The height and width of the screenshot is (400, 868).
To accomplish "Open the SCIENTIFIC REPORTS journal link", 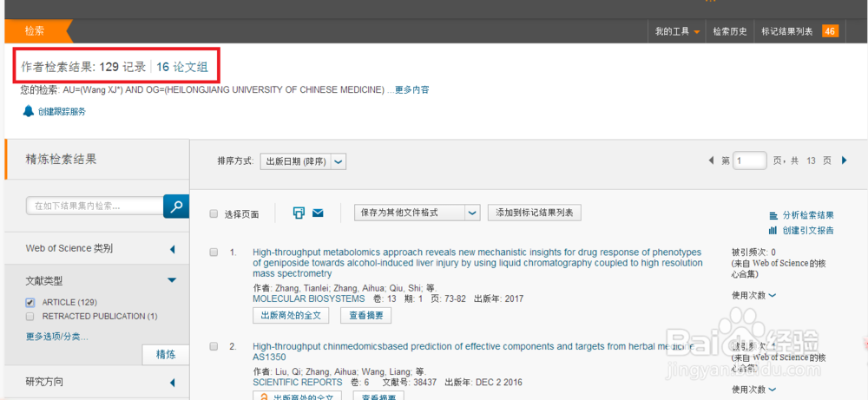I will [x=297, y=383].
